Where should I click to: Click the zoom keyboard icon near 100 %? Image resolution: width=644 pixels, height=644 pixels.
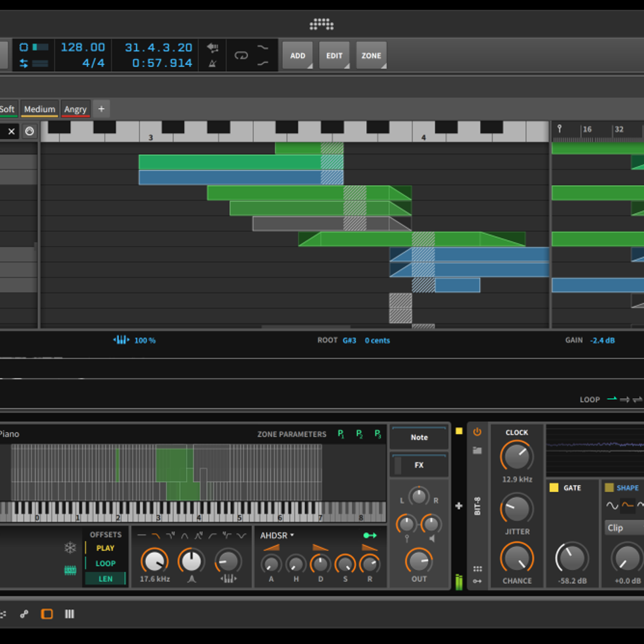click(x=121, y=340)
